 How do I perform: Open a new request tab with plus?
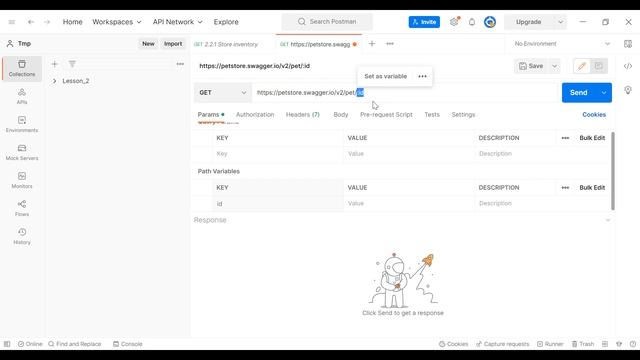pyautogui.click(x=372, y=44)
